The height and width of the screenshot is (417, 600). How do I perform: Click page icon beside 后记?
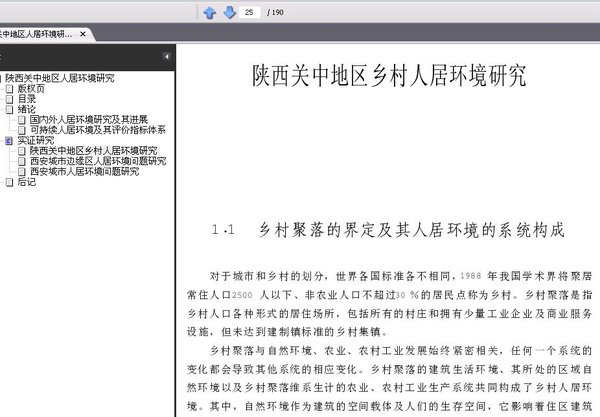tap(9, 182)
